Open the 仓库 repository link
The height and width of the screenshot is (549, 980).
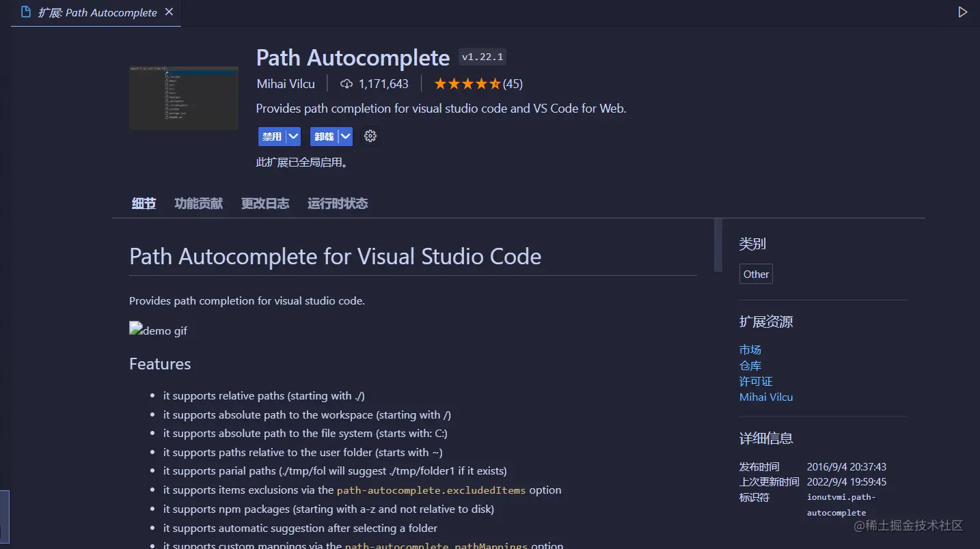(750, 365)
